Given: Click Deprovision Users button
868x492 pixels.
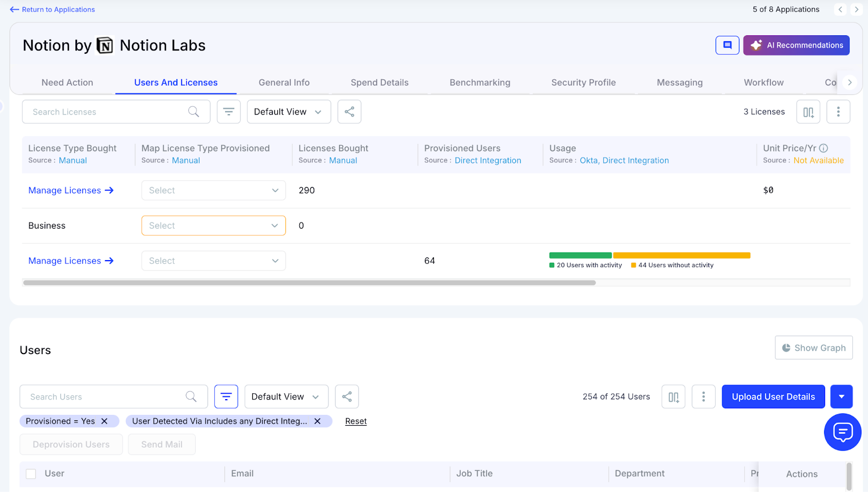Looking at the screenshot, I should pyautogui.click(x=71, y=445).
